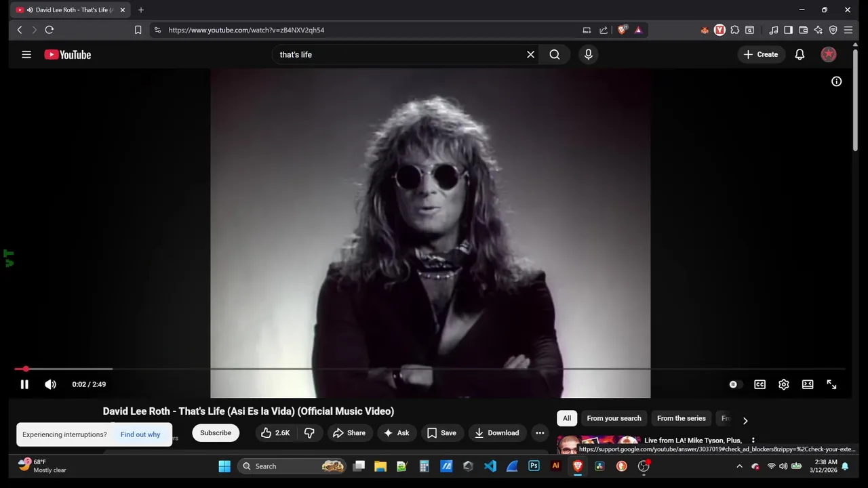
Task: Open a new browser tab
Action: (141, 10)
